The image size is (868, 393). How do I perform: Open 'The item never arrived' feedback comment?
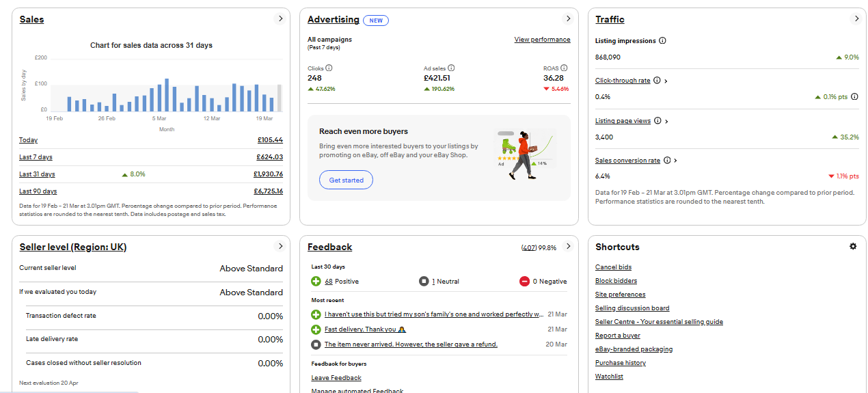point(411,344)
